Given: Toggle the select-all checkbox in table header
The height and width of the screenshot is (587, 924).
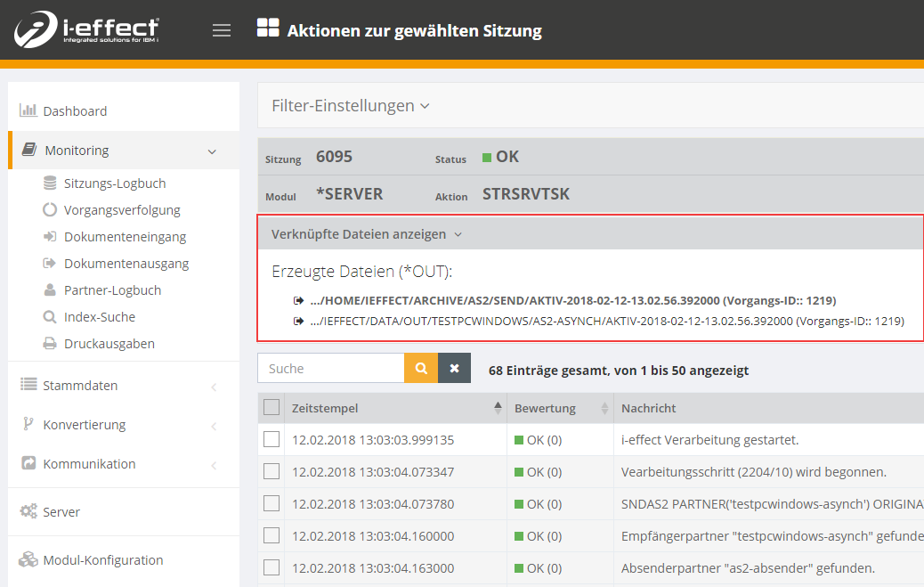Looking at the screenshot, I should point(272,408).
